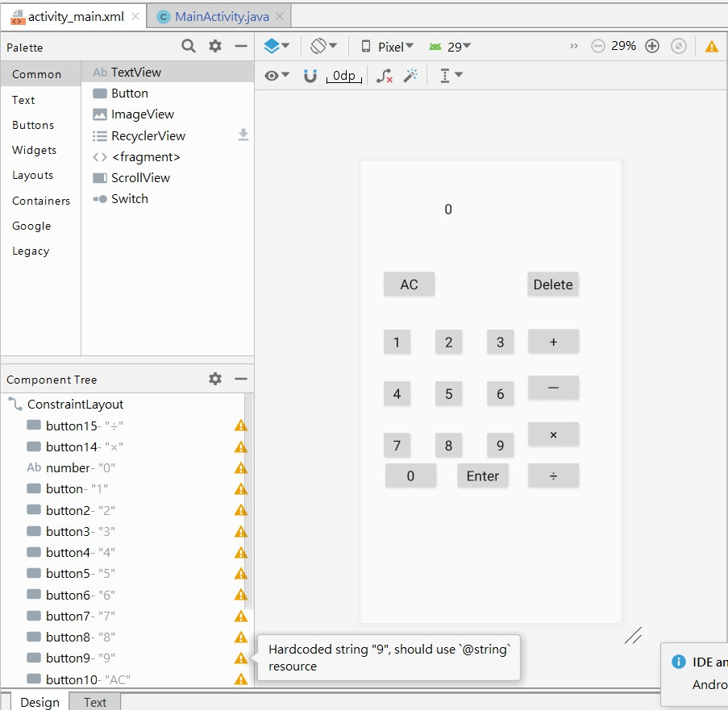This screenshot has width=728, height=710.
Task: Pick Button from the palette
Action: [x=168, y=93]
